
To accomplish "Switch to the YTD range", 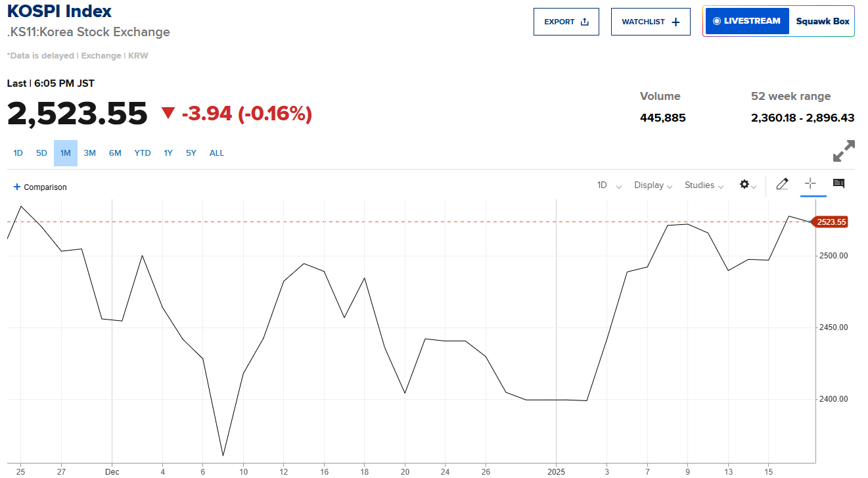I will point(143,153).
